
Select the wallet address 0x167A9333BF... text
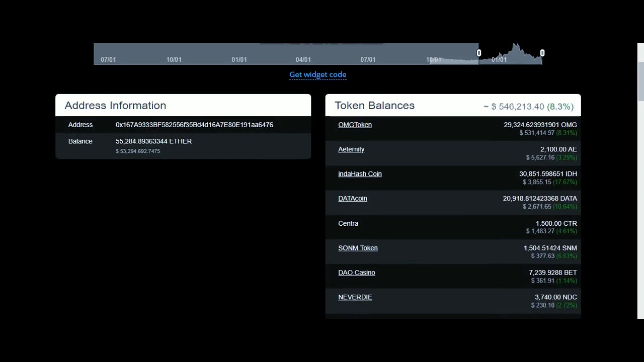click(x=194, y=125)
